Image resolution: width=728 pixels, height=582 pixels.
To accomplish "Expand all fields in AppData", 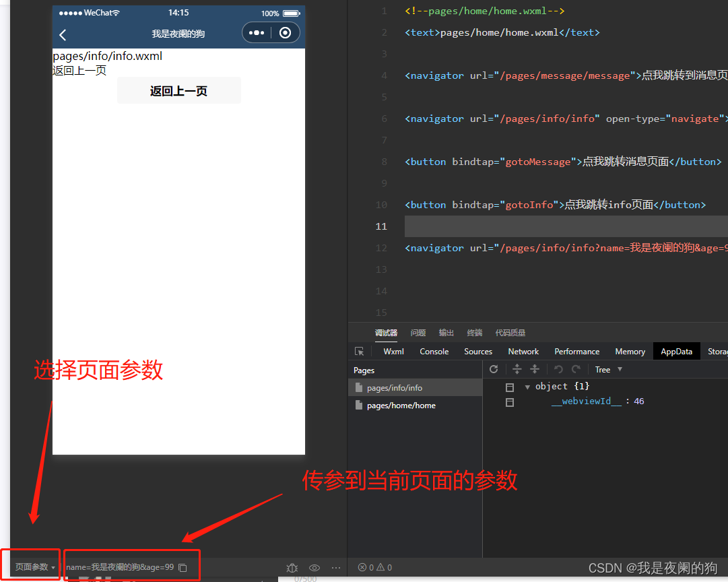I will 517,369.
